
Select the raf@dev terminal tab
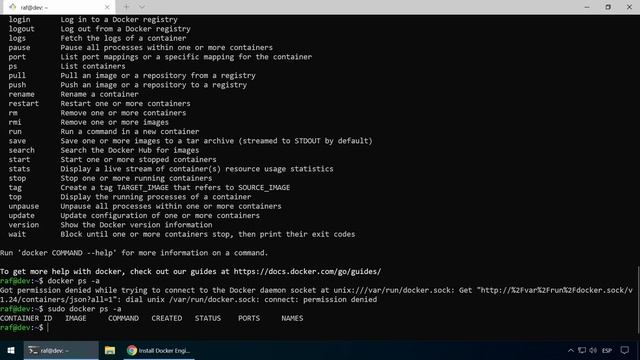pyautogui.click(x=58, y=7)
